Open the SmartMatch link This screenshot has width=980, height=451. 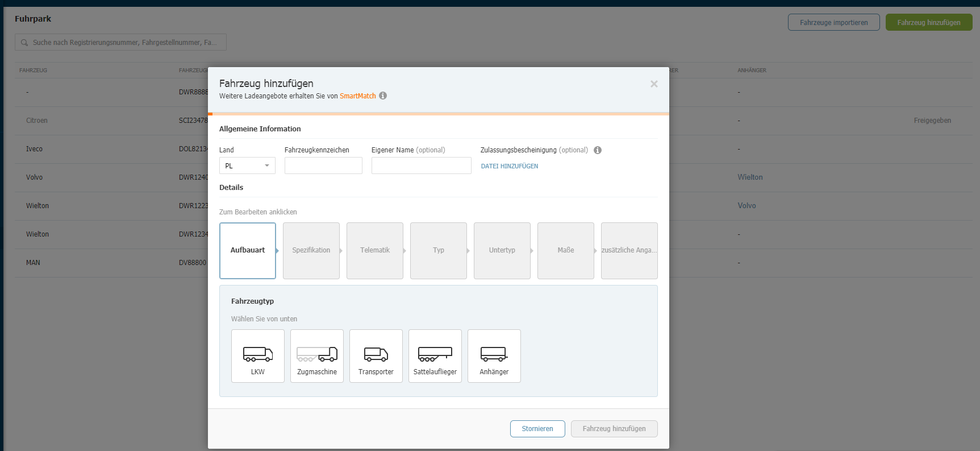point(358,96)
